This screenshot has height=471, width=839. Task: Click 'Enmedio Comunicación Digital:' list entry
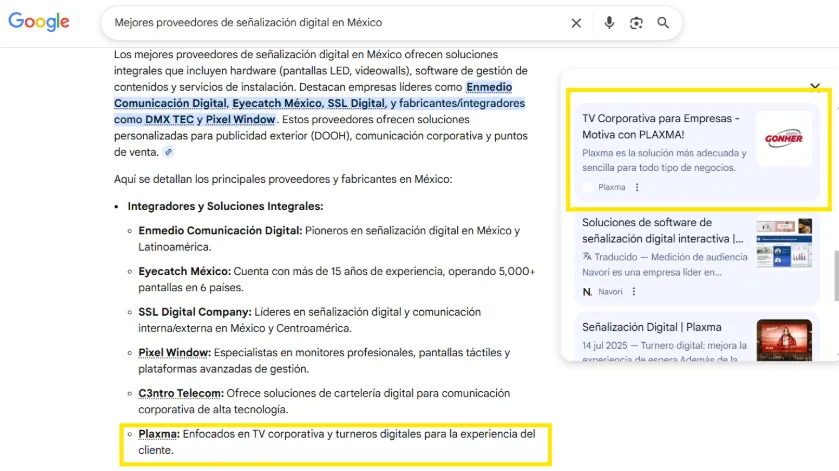220,231
